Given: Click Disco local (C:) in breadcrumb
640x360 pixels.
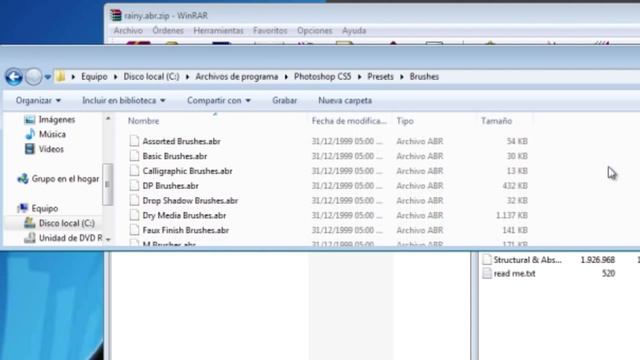Looking at the screenshot, I should [x=151, y=77].
